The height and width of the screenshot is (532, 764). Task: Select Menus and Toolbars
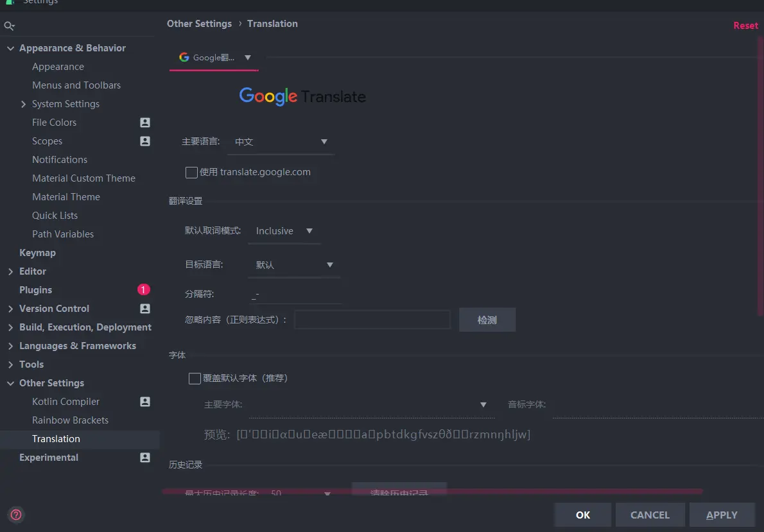pyautogui.click(x=76, y=85)
